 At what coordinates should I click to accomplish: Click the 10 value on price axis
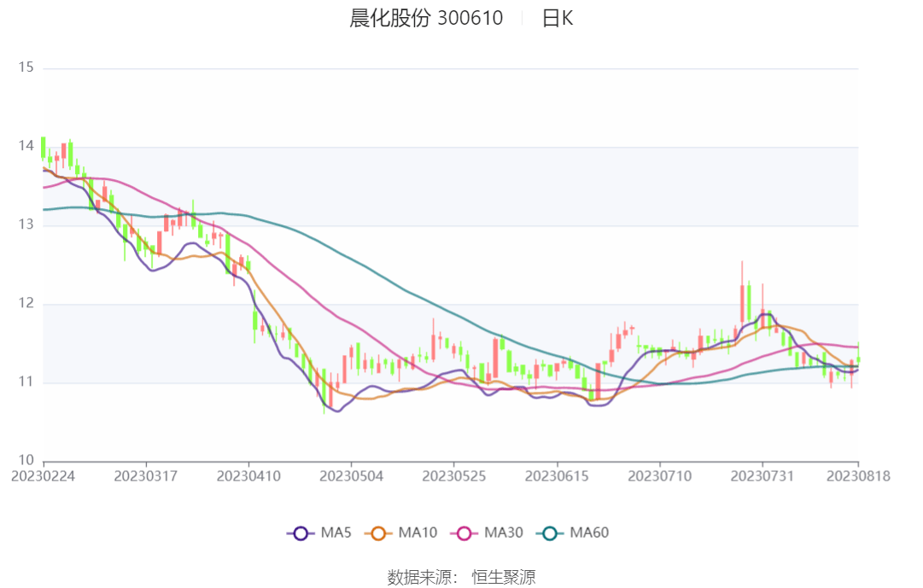point(26,460)
